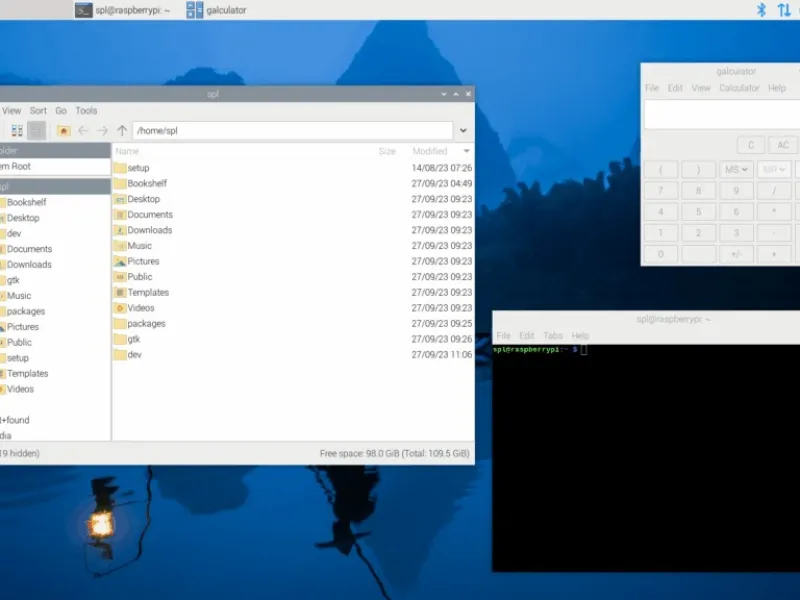Screen dimensions: 800x600
Task: Open the path history dropdown arrow
Action: coord(463,131)
